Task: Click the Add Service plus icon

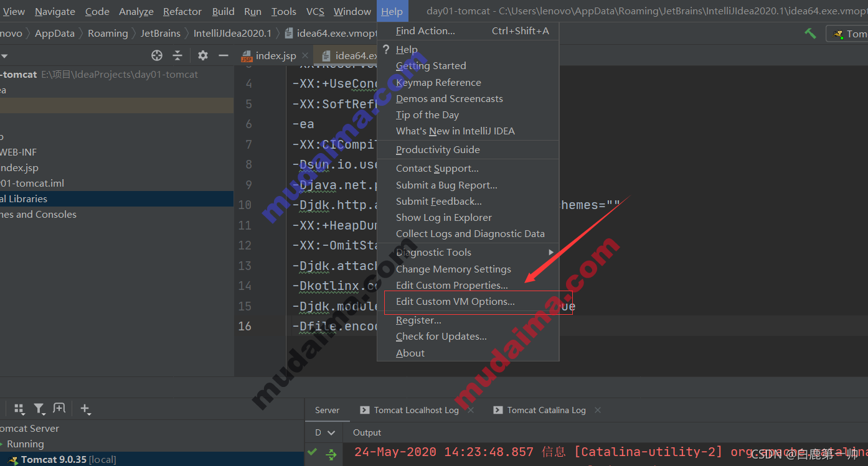Action: 85,409
